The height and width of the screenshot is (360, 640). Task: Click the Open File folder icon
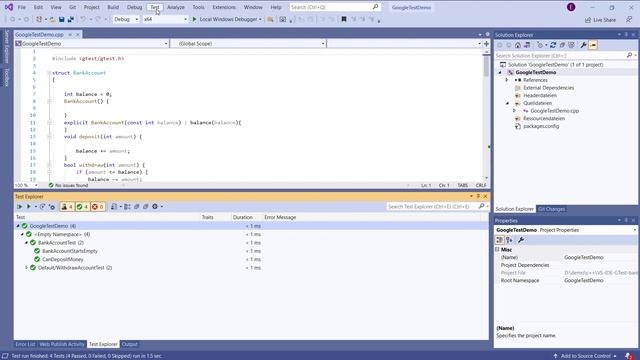52,19
